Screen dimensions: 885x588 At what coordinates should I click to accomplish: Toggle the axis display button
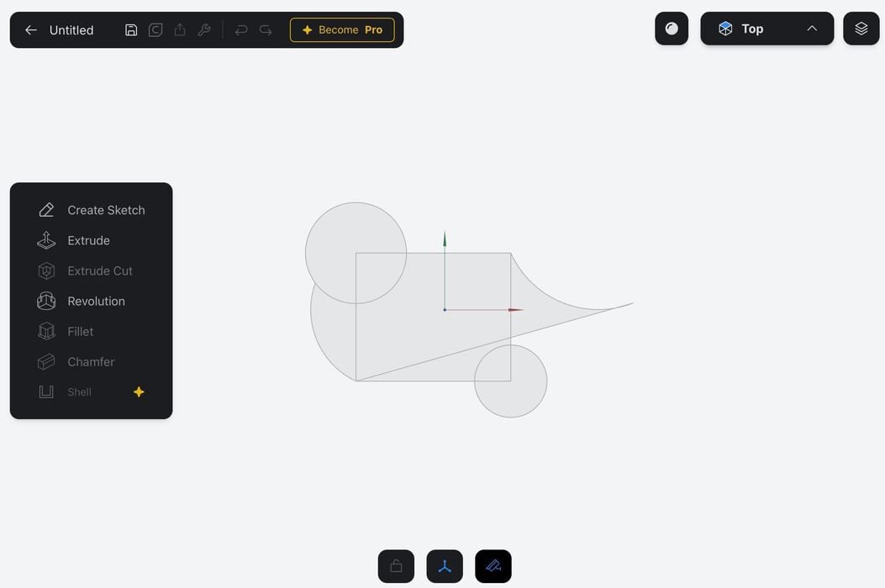click(x=445, y=566)
